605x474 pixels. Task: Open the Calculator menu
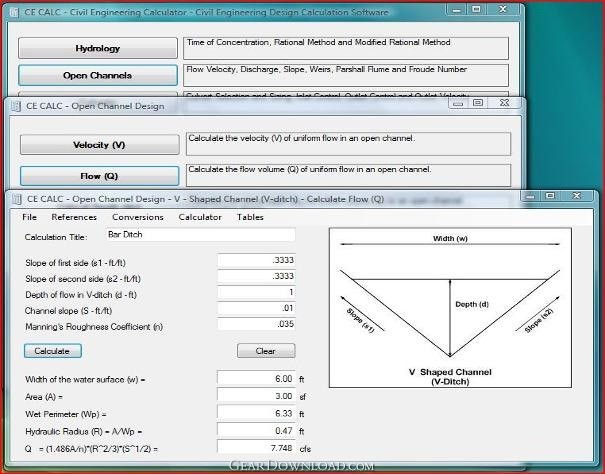tap(200, 217)
